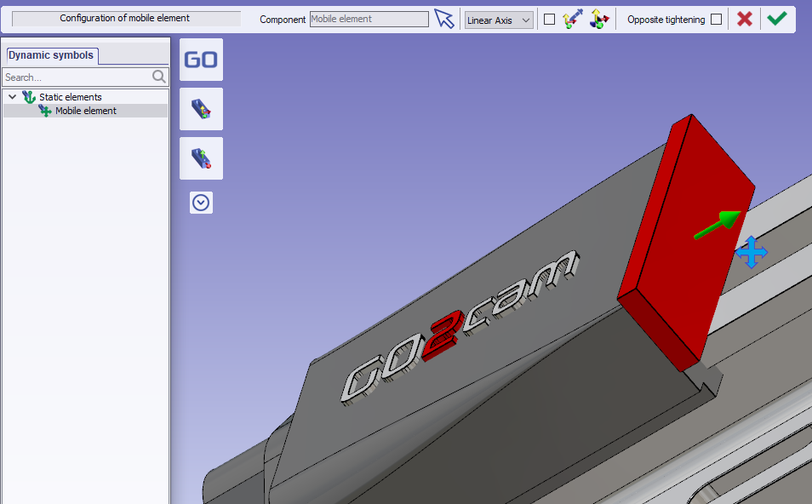This screenshot has width=812, height=504.
Task: Click the third viewport part-with-green-arrow icon
Action: [x=201, y=158]
